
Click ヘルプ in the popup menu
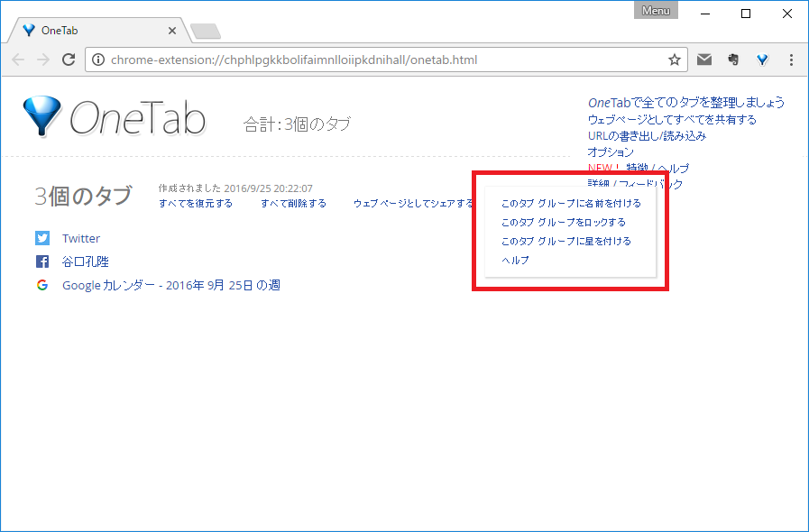point(515,260)
